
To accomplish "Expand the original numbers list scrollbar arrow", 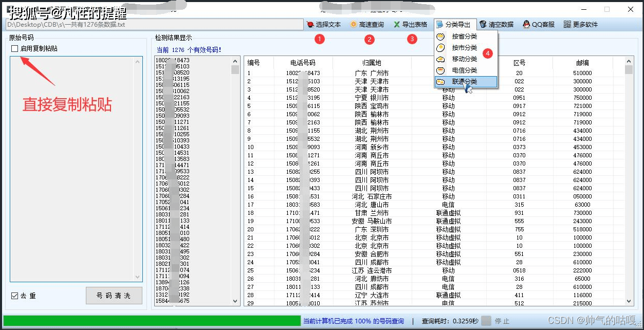I will pos(136,62).
